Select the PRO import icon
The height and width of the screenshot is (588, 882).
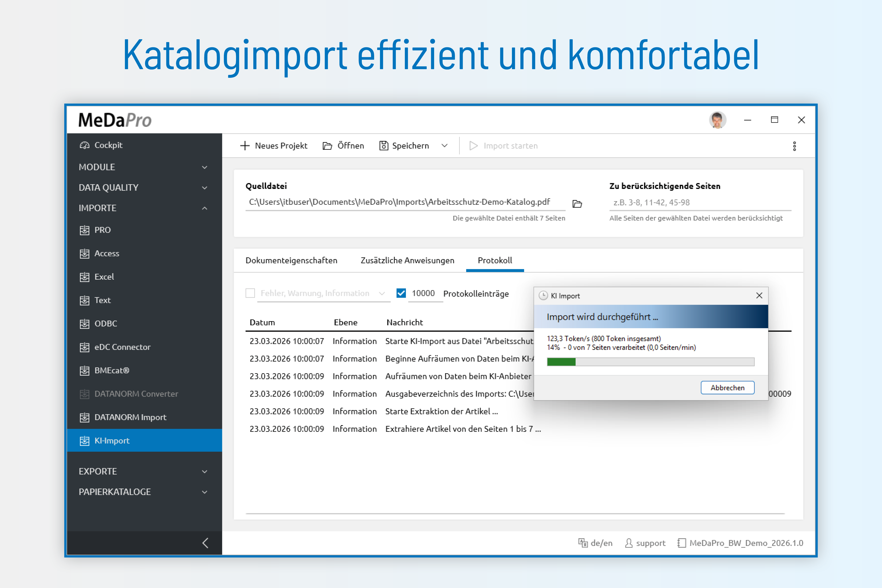[84, 230]
